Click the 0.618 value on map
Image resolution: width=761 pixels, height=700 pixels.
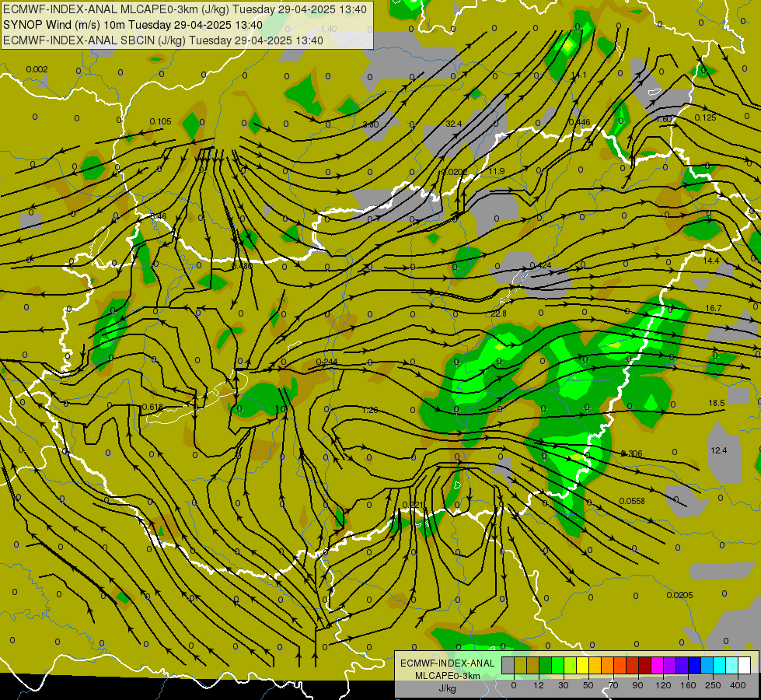tap(153, 407)
